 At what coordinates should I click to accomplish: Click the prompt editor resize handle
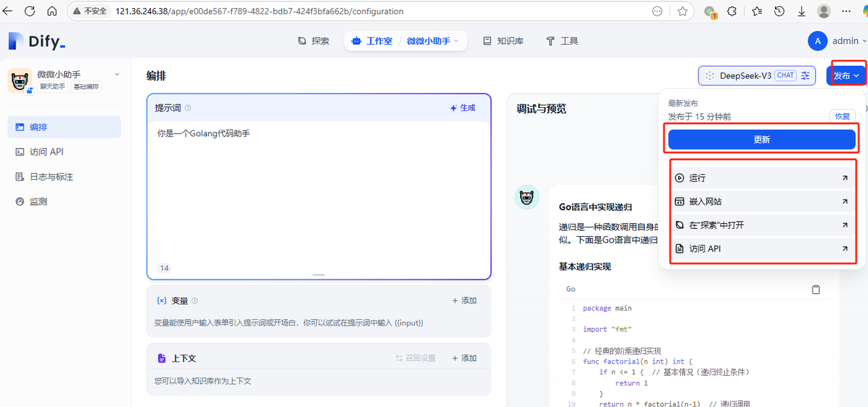point(319,275)
